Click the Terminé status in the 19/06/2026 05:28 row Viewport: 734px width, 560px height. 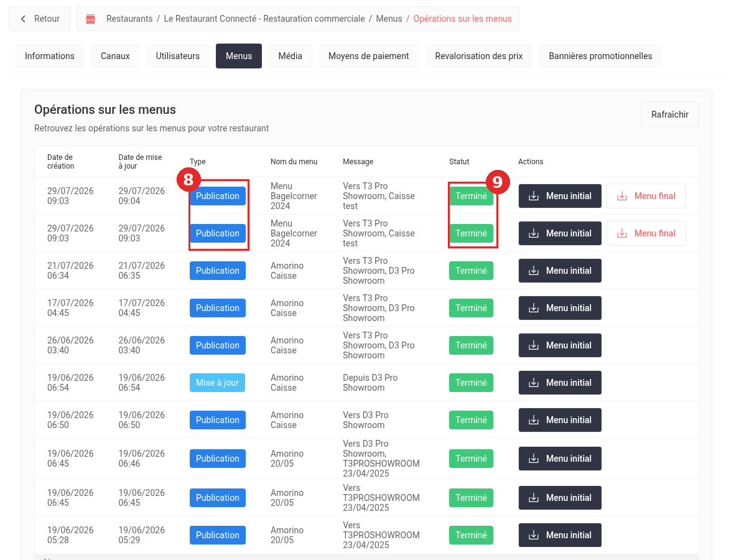coord(471,535)
